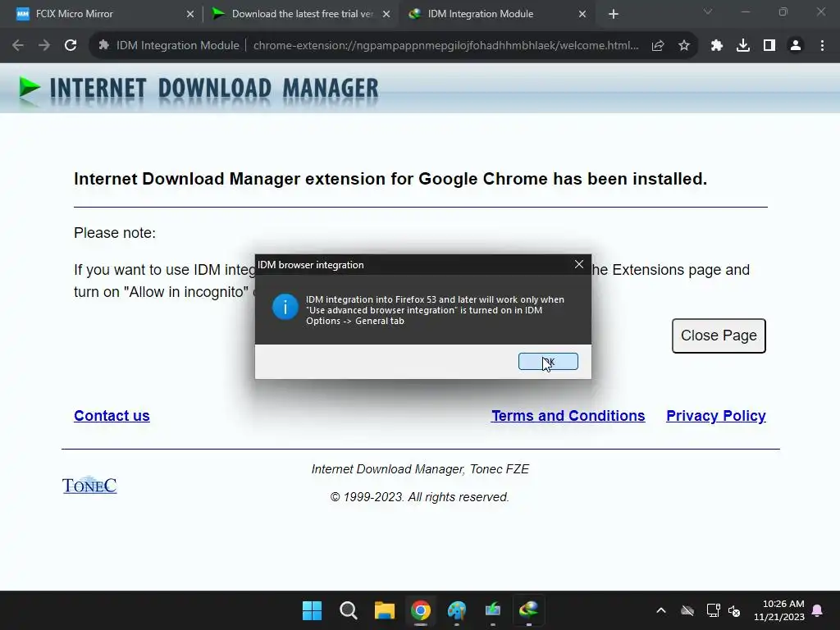Open Chrome Extensions toolbar menu

[x=717, y=46]
